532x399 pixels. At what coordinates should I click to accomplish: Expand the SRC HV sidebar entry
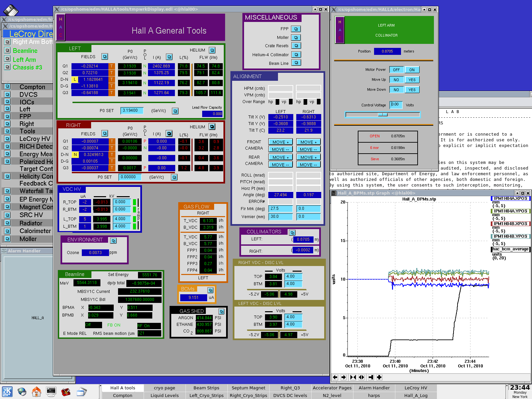(7, 215)
